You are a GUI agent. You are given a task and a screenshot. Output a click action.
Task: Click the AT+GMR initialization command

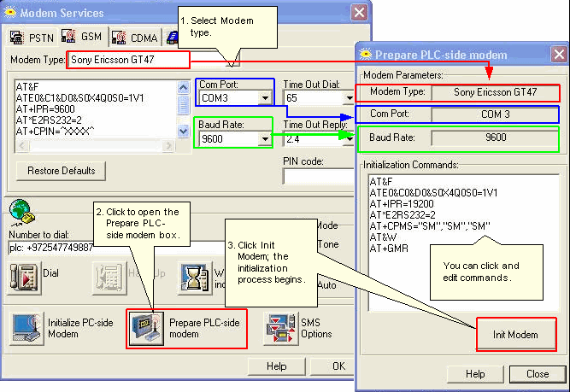tap(389, 249)
